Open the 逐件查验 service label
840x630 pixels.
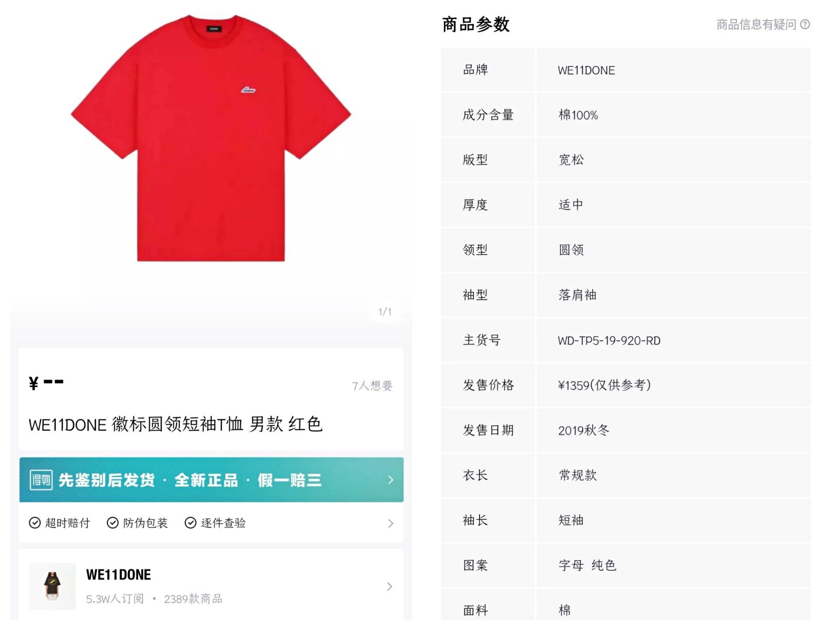pos(223,523)
